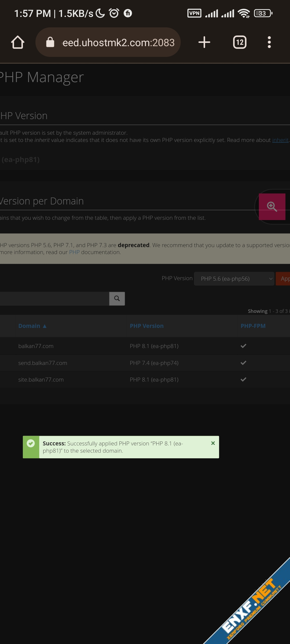Dismiss the success notification with X
The image size is (290, 644).
pos(213,443)
